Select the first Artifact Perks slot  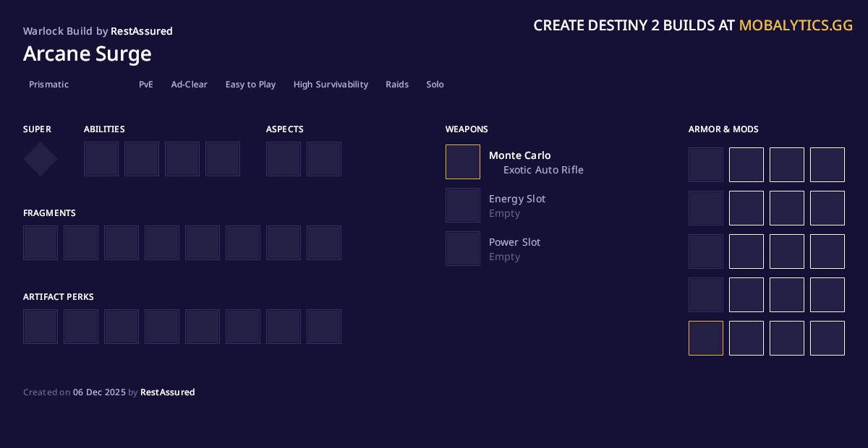41,327
